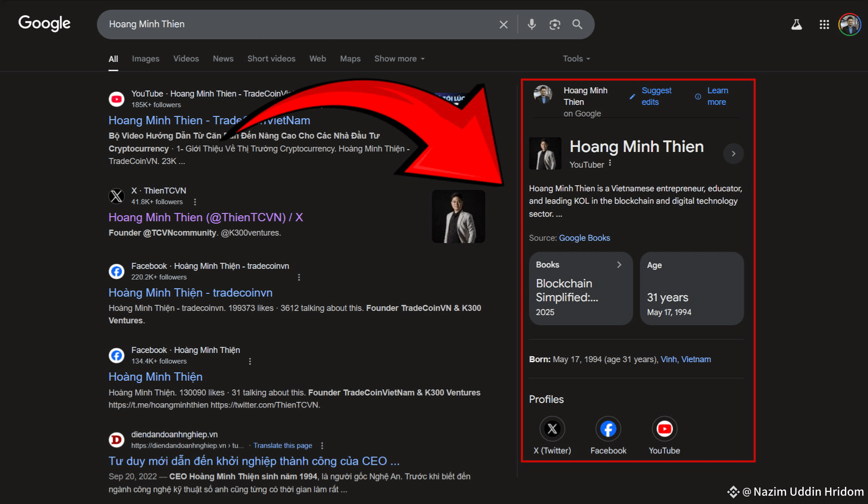Expand the Show more search filters

click(399, 59)
